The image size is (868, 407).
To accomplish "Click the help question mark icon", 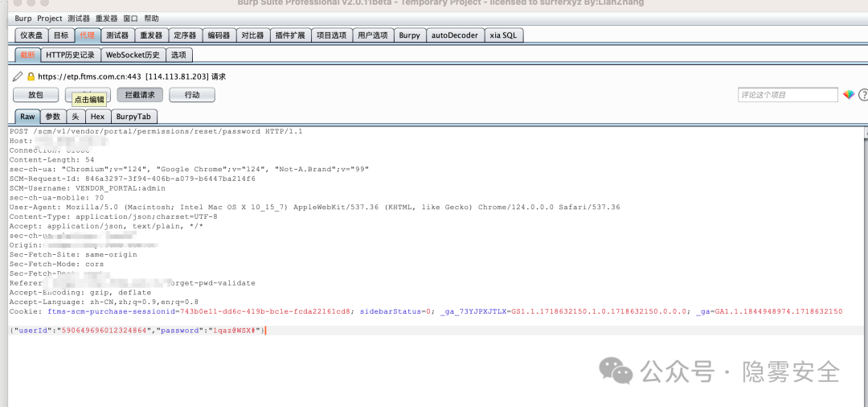I will point(863,95).
